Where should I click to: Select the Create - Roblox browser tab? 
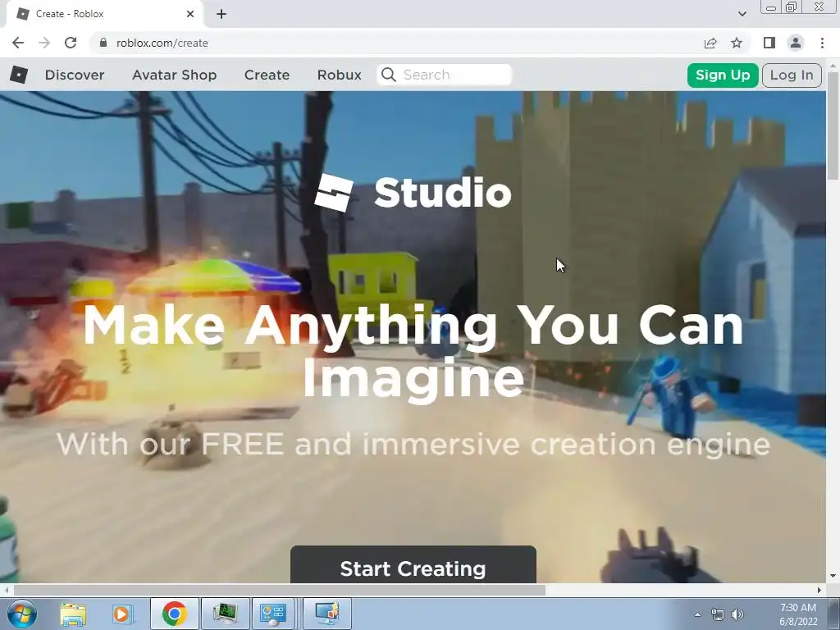(104, 14)
